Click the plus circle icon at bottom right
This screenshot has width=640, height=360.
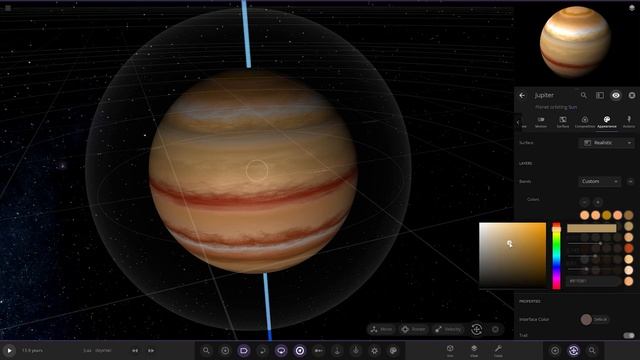coord(555,350)
